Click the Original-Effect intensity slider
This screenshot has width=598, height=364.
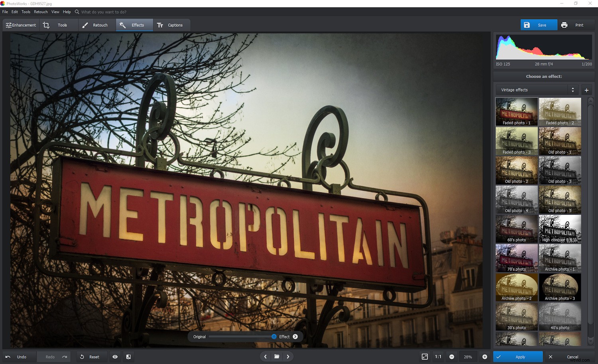point(242,337)
